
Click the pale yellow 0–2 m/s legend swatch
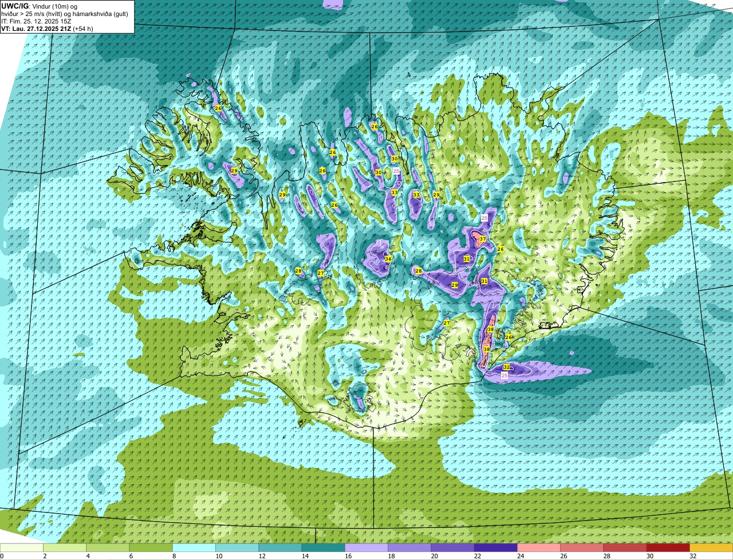point(22,547)
